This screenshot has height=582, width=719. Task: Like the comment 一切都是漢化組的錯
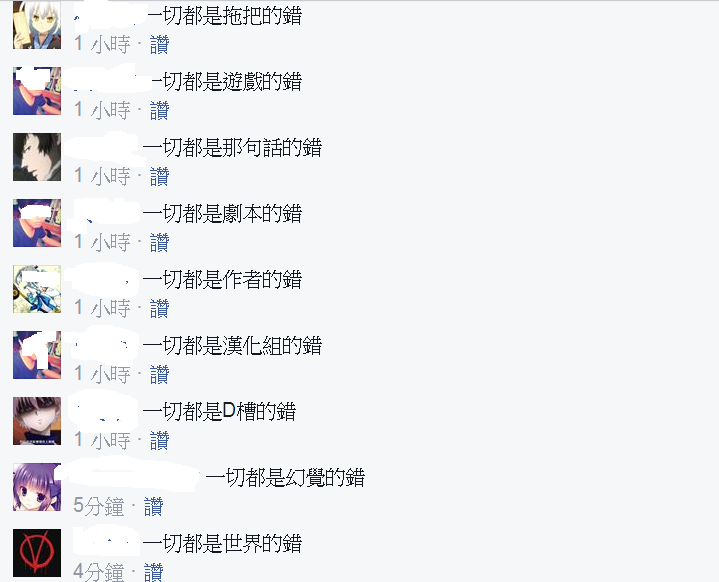coord(160,375)
